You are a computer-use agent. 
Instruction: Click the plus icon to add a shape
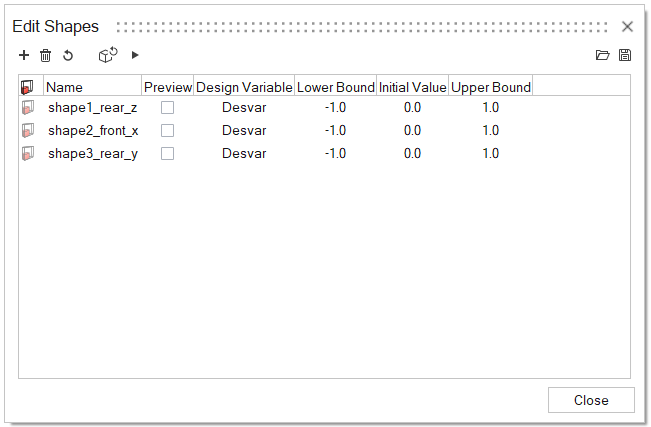click(24, 56)
